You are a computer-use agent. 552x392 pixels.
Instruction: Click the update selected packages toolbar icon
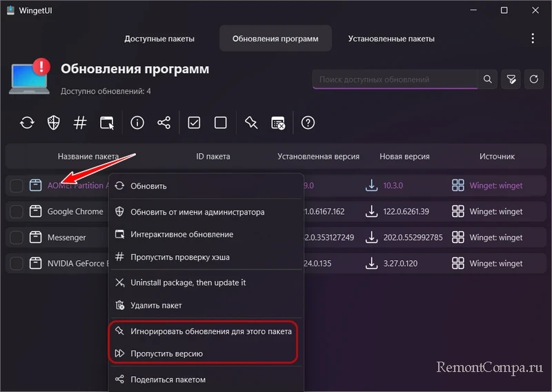(x=27, y=123)
